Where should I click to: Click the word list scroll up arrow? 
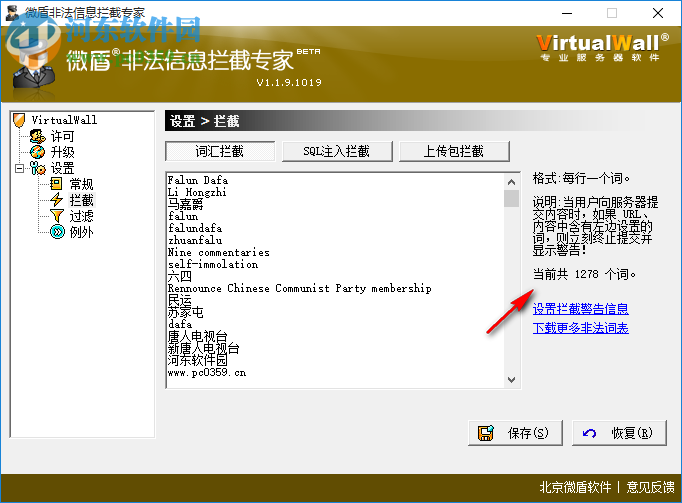512,182
